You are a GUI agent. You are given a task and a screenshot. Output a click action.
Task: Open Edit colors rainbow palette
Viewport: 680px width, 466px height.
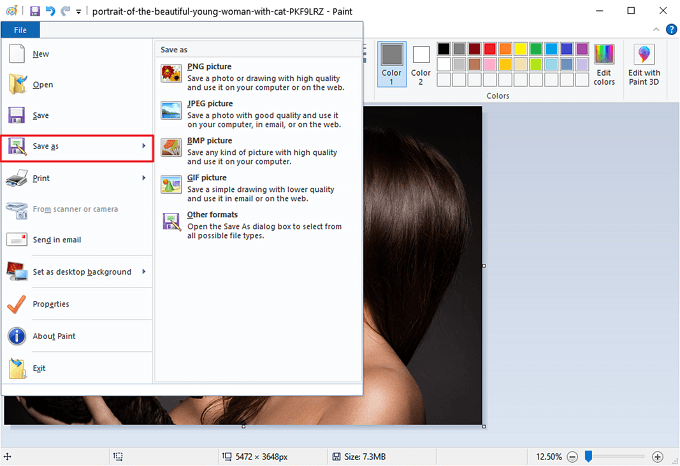604,65
